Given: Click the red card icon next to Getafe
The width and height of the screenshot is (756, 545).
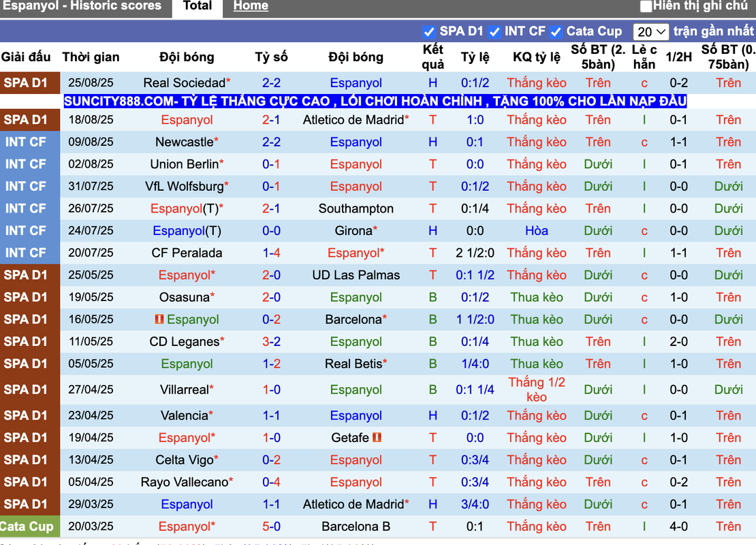Looking at the screenshot, I should (x=377, y=437).
